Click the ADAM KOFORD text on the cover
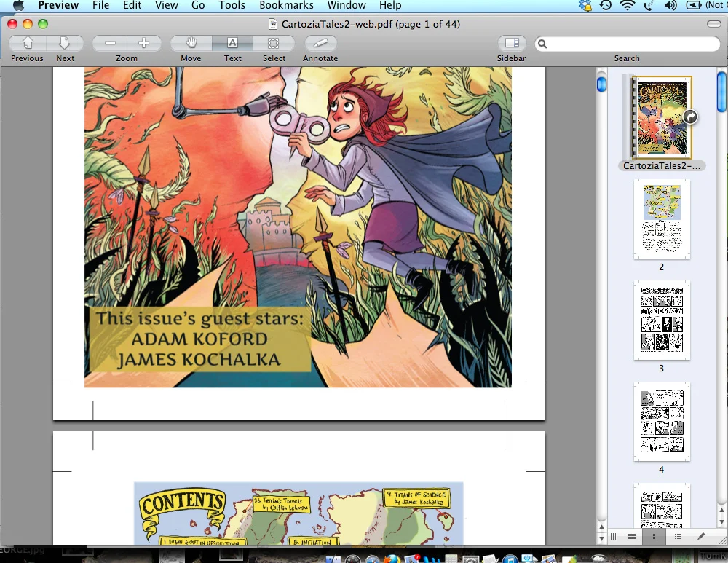The image size is (728, 563). point(199,339)
